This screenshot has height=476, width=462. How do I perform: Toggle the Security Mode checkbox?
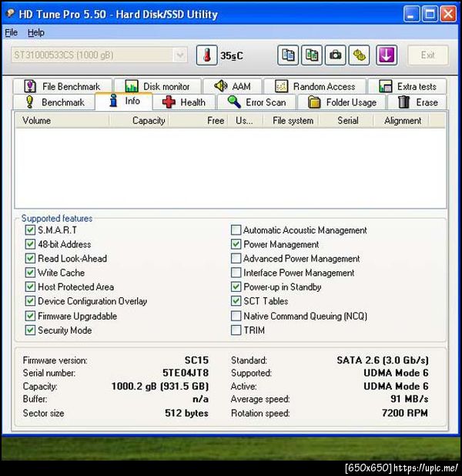(30, 330)
